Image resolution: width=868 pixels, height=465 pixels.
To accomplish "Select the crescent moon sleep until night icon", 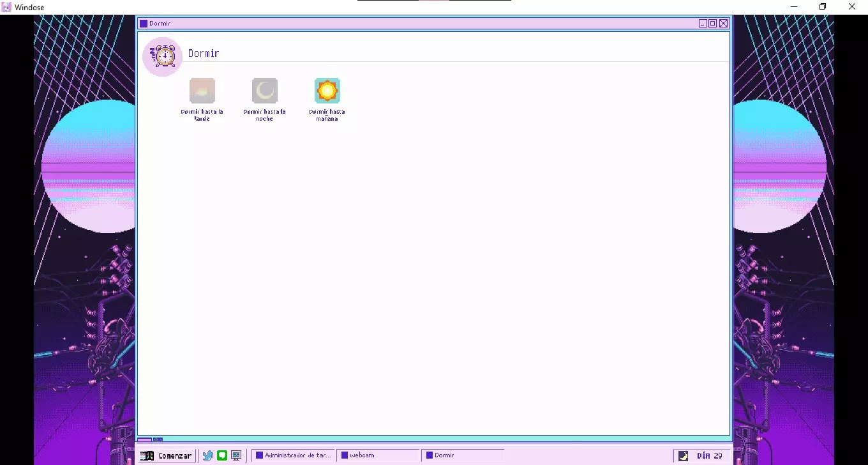I will click(x=265, y=91).
